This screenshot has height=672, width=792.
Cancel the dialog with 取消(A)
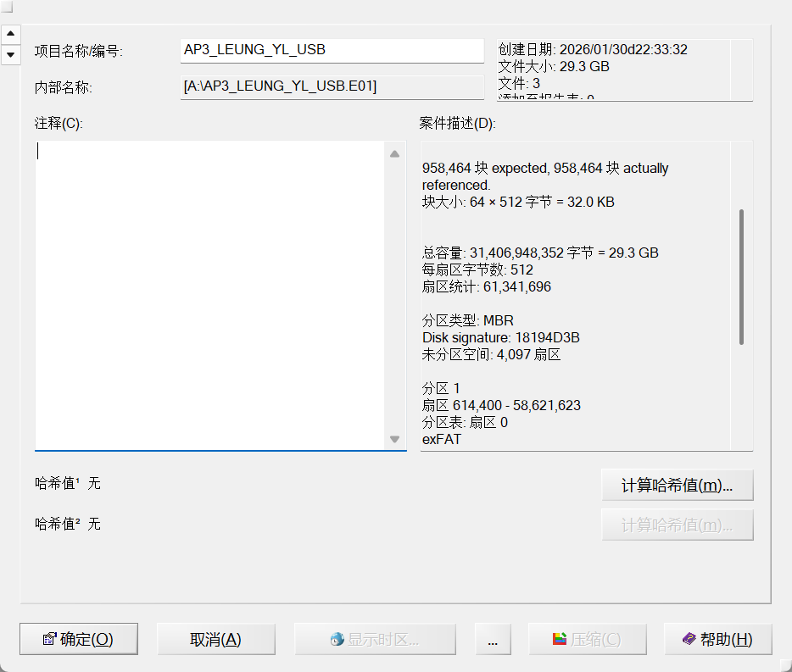[215, 639]
